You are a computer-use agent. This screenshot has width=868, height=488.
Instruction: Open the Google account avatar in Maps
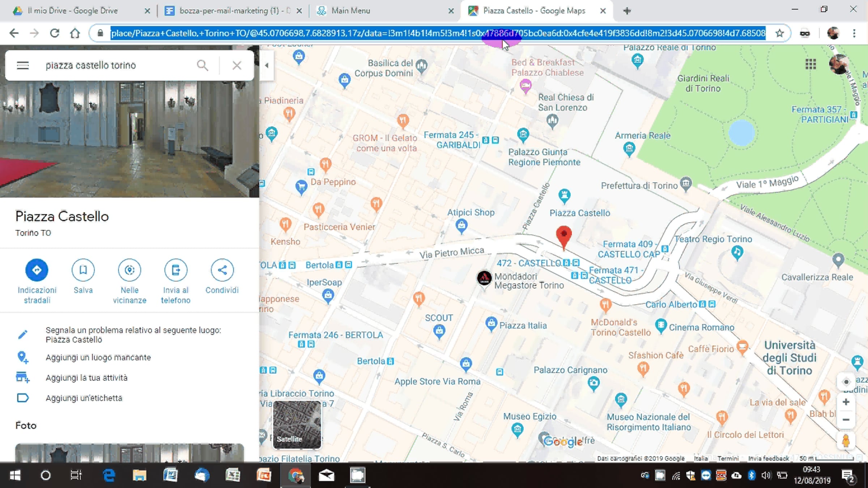(838, 64)
